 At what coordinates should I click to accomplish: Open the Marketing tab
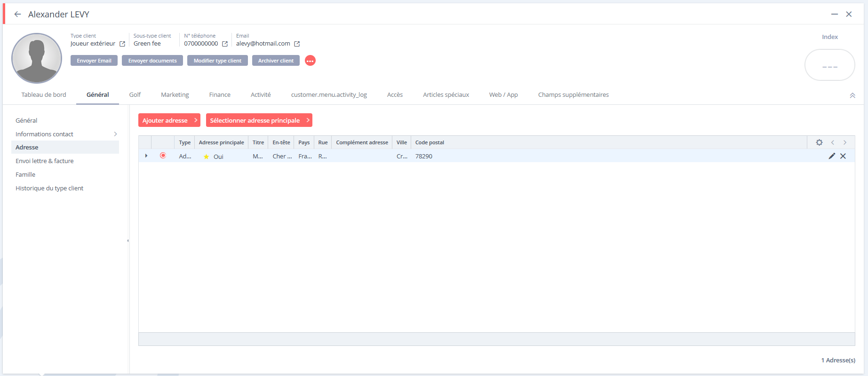pyautogui.click(x=175, y=94)
